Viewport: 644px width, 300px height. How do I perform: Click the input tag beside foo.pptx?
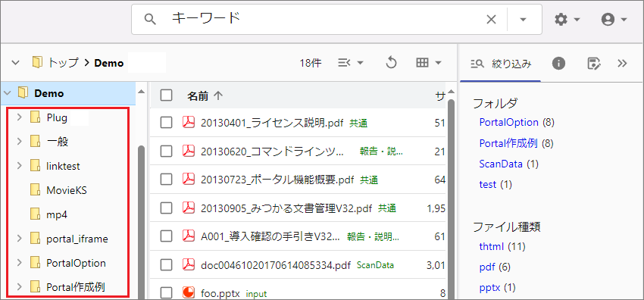point(256,294)
